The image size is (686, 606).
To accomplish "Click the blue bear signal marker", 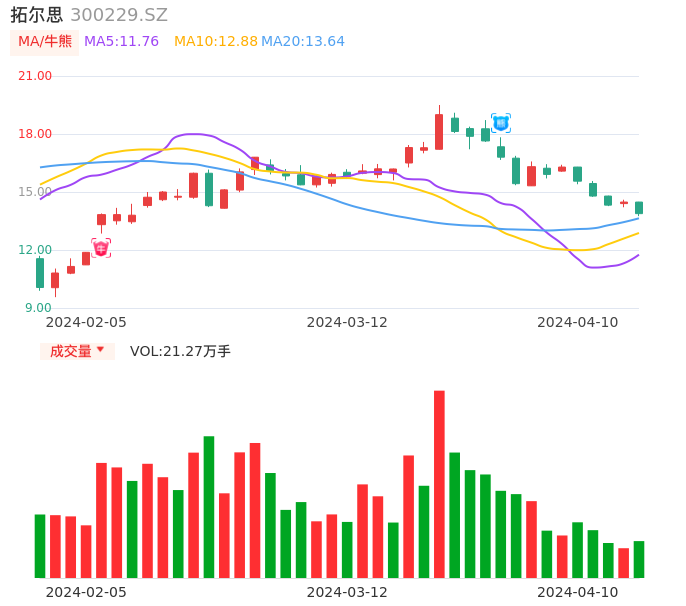I will (x=501, y=123).
